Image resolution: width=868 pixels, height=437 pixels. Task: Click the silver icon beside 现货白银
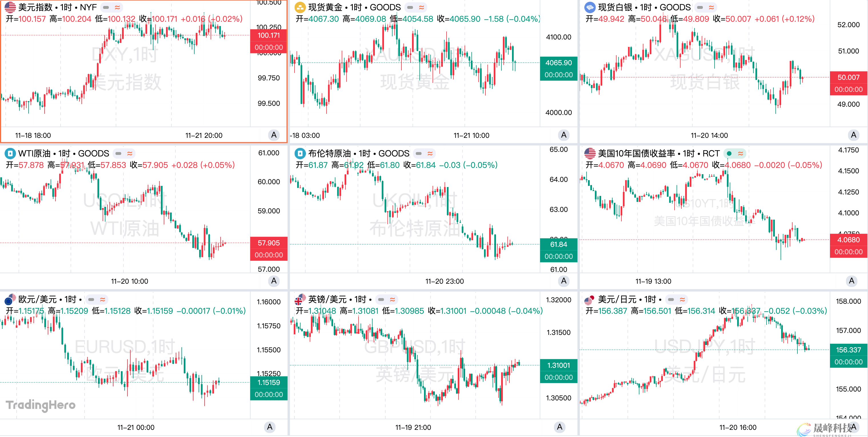[590, 7]
